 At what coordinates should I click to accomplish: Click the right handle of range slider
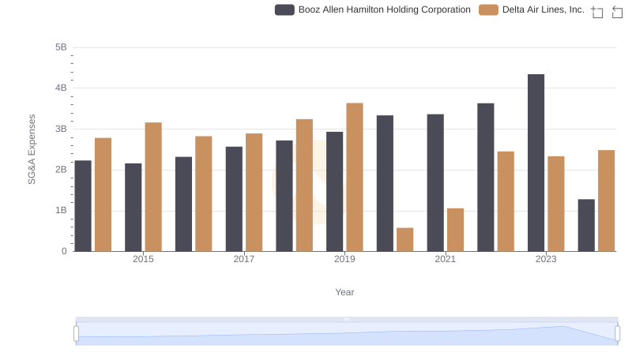coord(617,333)
